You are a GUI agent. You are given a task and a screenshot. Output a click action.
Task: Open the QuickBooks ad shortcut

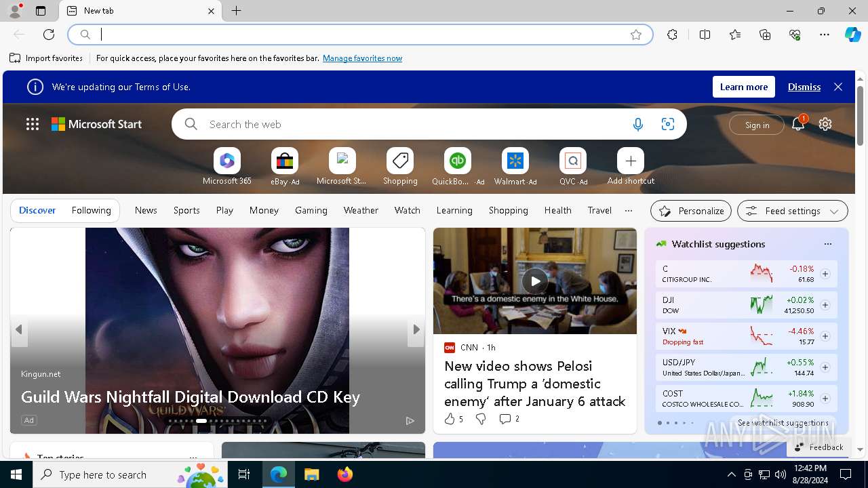[458, 161]
